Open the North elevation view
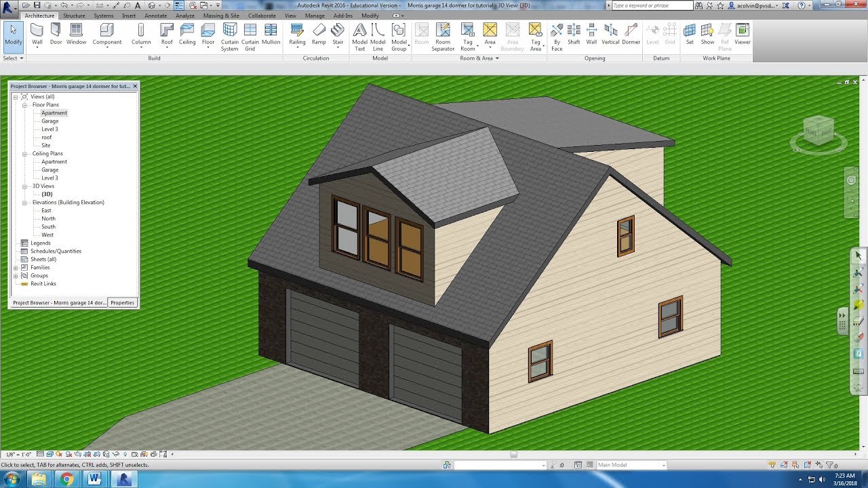Viewport: 868px width, 488px height. point(49,219)
